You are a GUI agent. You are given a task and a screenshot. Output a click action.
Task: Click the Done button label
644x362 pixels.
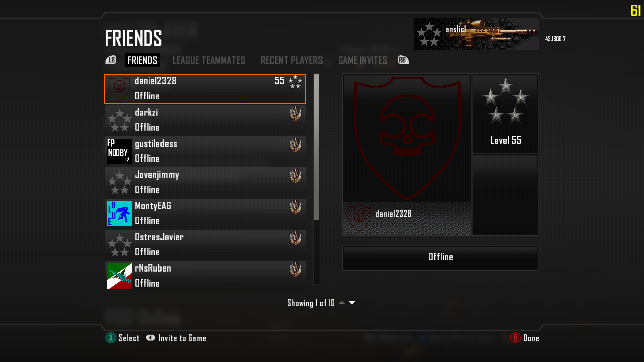click(x=531, y=338)
